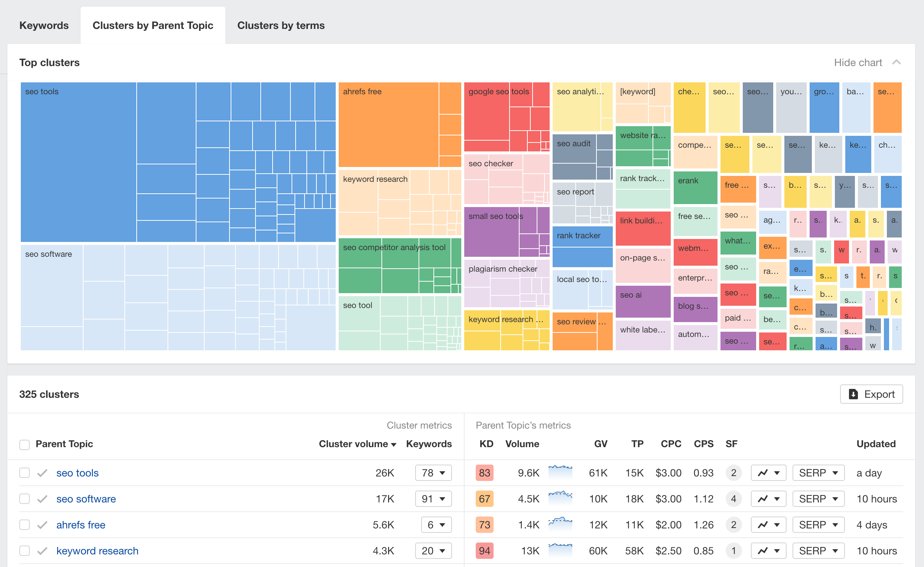Click the sparkline volume chart for keyword research
This screenshot has width=924, height=567.
pos(560,551)
